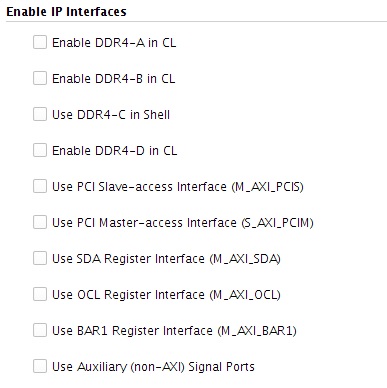Enable PCI Slave-access Interface checkbox
The image size is (387, 388).
(x=40, y=186)
